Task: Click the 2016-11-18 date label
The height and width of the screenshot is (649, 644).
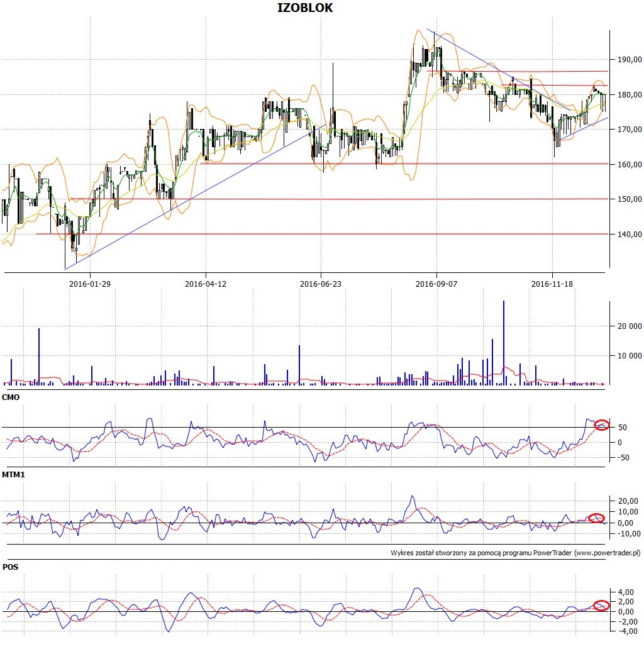Action: click(552, 284)
